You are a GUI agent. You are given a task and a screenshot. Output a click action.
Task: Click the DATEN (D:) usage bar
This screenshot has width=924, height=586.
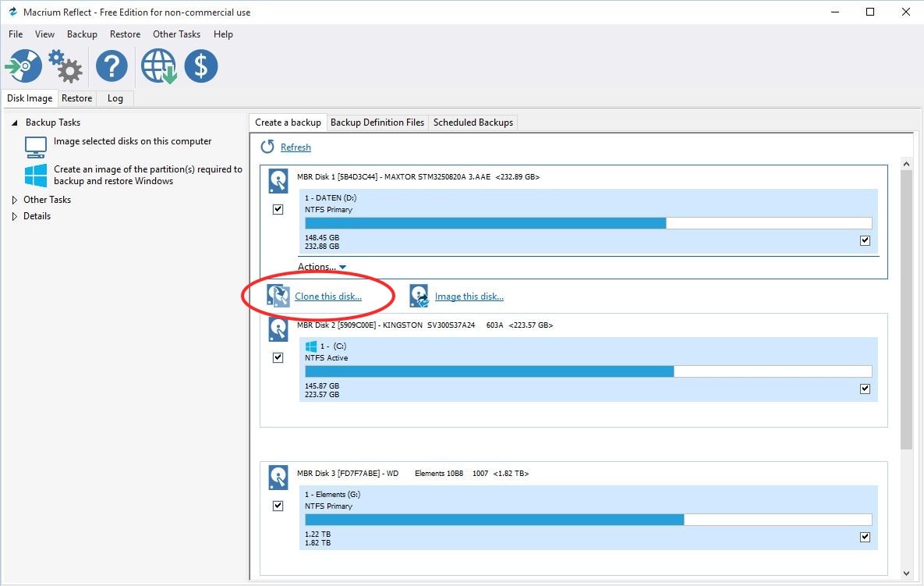[588, 223]
